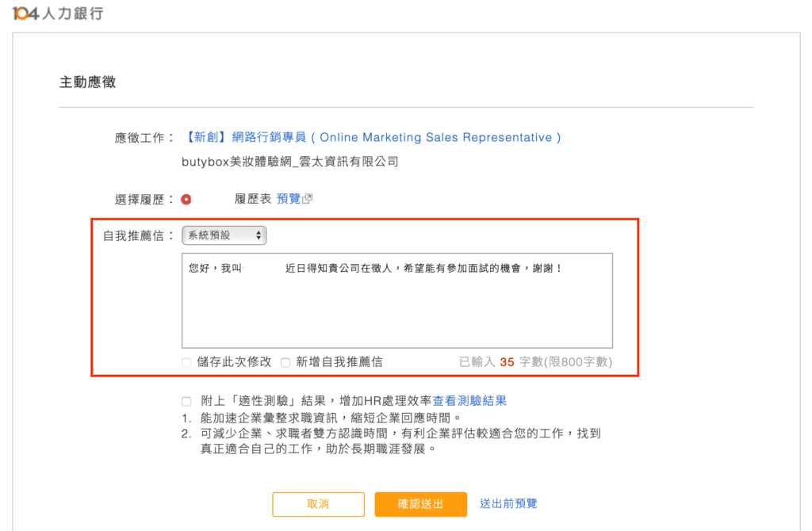Image resolution: width=812 pixels, height=531 pixels.
Task: Click the 104人力銀行 logo
Action: [x=57, y=13]
